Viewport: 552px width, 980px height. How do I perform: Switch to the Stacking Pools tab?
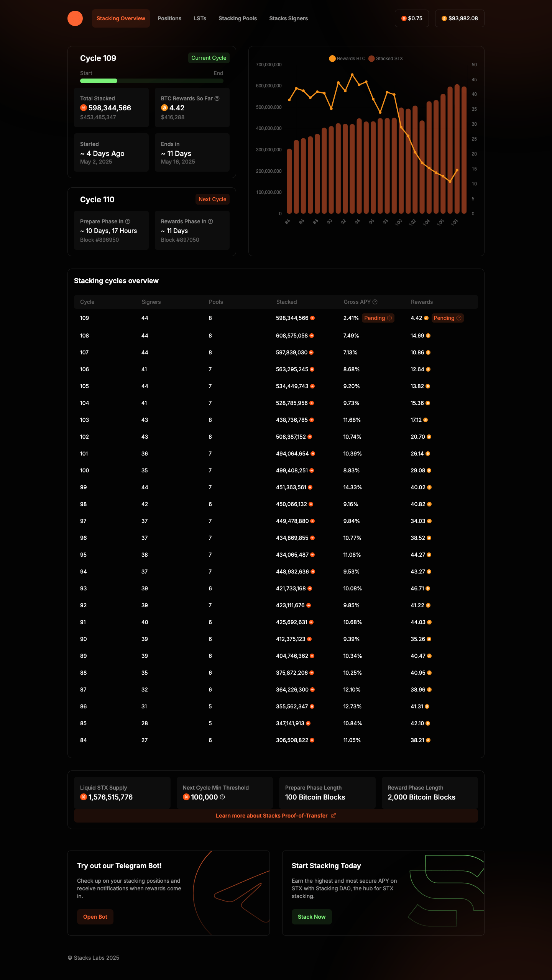[x=238, y=18]
